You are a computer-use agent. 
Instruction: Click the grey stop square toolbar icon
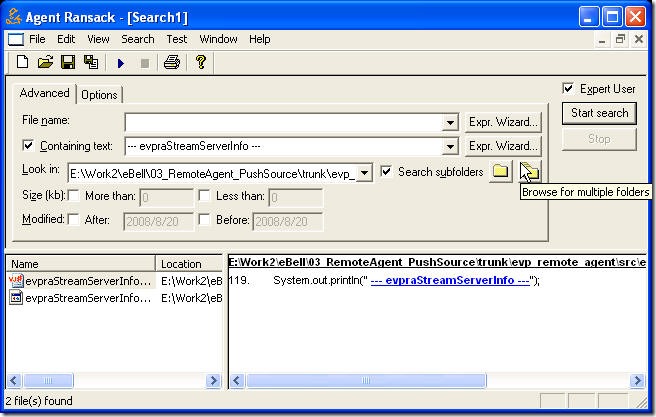pos(145,63)
